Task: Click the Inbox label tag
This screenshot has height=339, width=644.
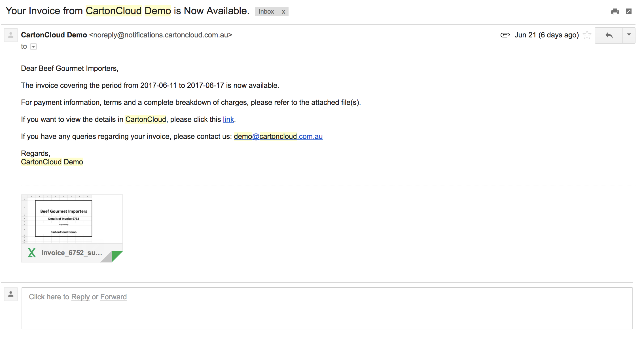Action: [266, 12]
